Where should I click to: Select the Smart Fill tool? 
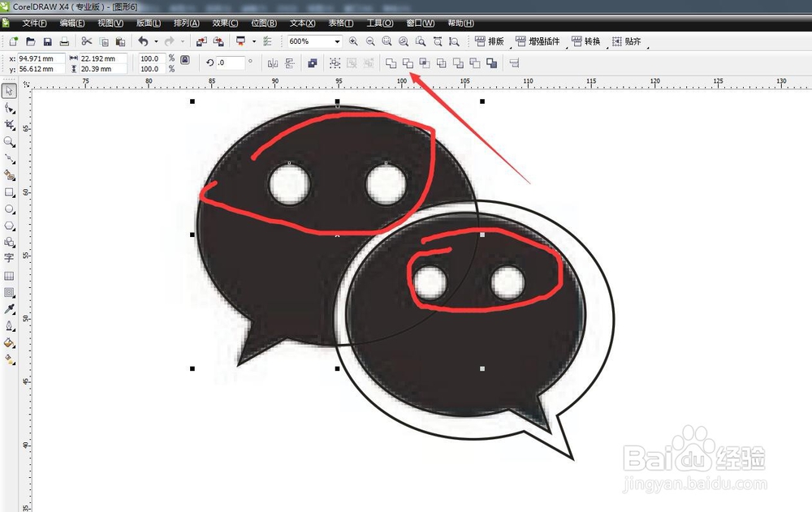tap(9, 175)
